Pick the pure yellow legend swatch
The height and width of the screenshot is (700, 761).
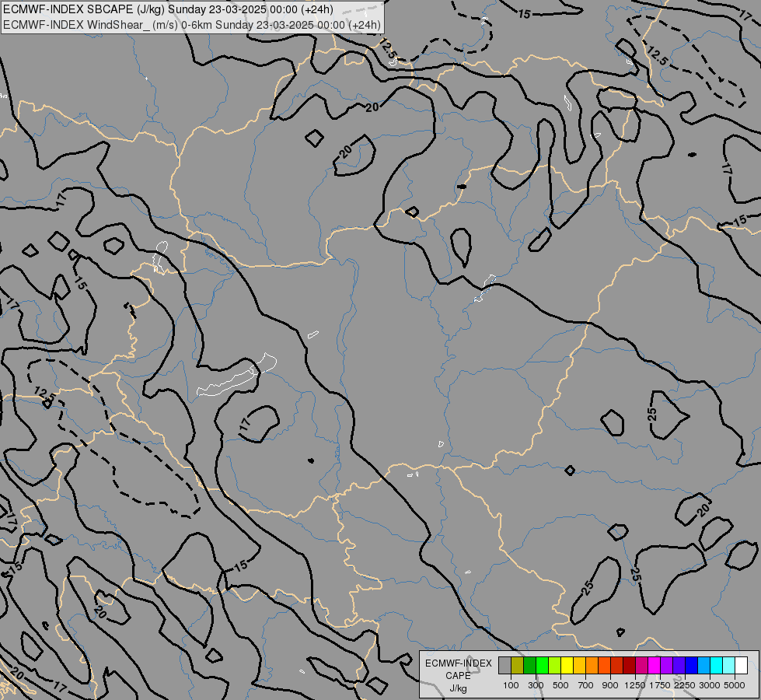[x=567, y=665]
